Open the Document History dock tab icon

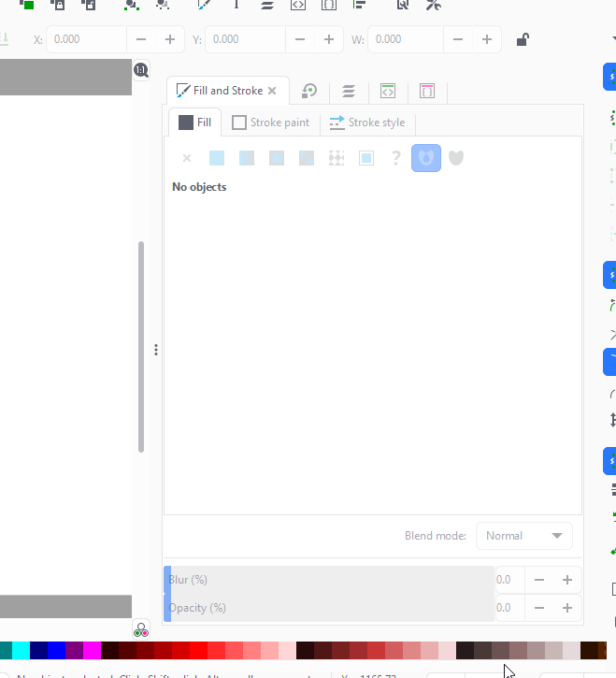click(308, 91)
